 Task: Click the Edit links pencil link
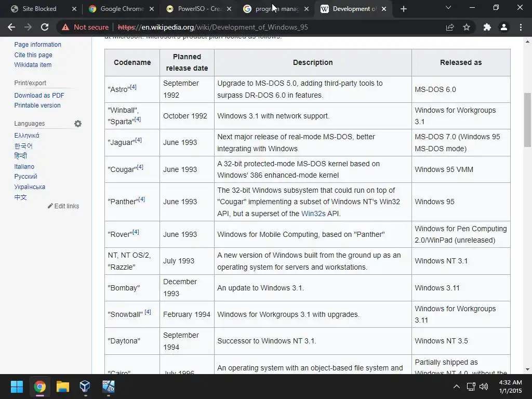pyautogui.click(x=63, y=206)
